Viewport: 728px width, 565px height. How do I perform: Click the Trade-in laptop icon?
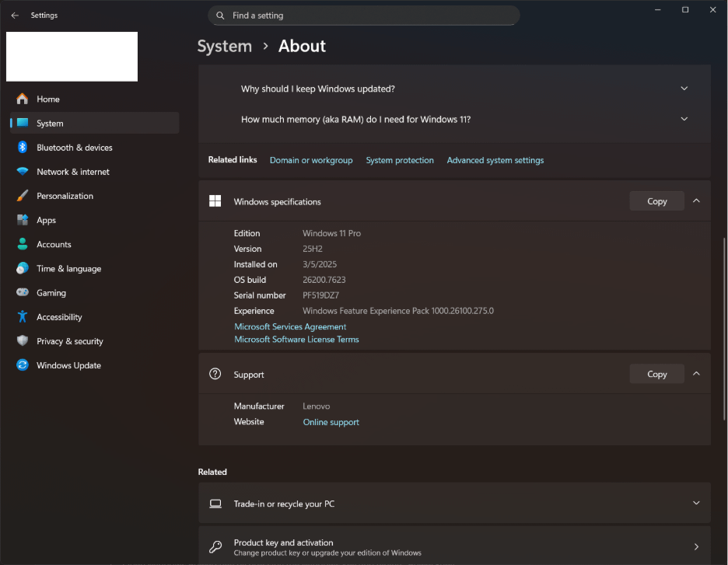(215, 504)
